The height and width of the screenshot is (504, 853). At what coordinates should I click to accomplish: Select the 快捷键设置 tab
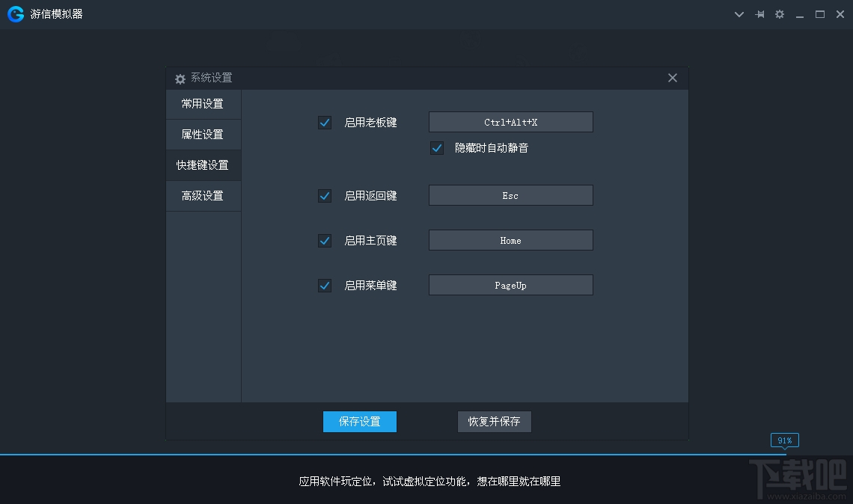203,165
